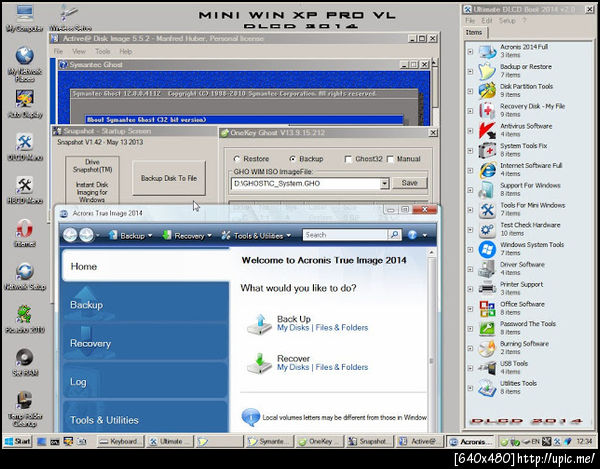This screenshot has height=469, width=600.
Task: Switch to OneKey taskbar button
Action: 320,441
